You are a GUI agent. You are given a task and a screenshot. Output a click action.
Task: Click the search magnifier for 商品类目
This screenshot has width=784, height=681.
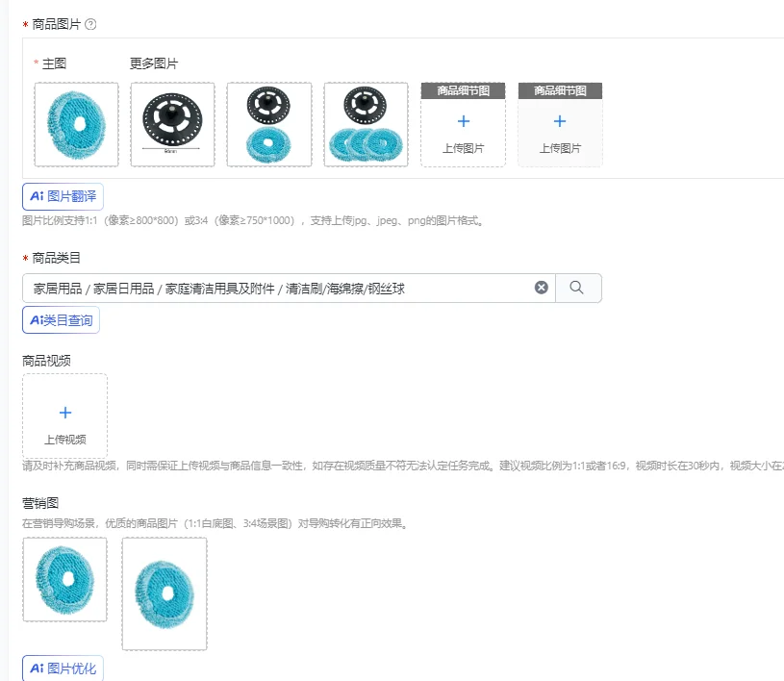[577, 288]
